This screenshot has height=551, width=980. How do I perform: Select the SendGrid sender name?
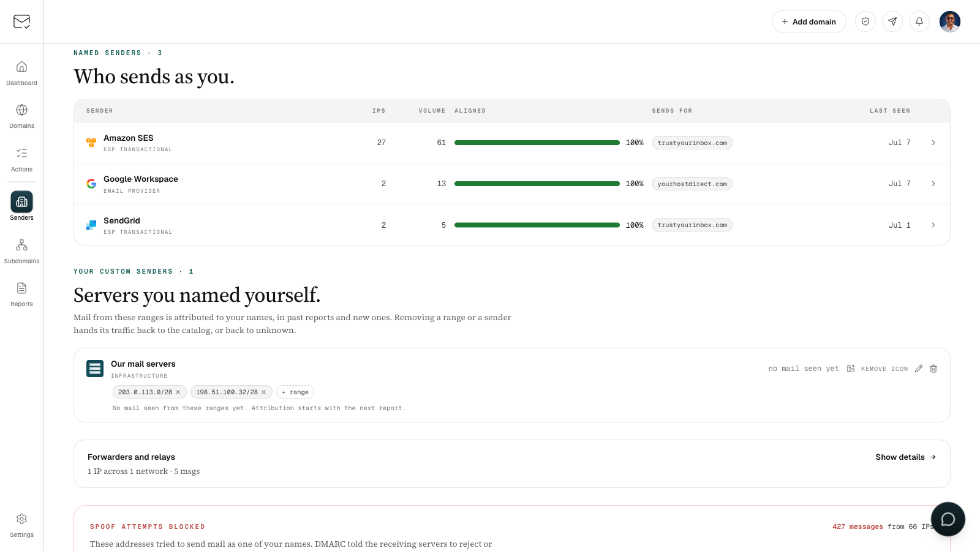click(x=122, y=220)
